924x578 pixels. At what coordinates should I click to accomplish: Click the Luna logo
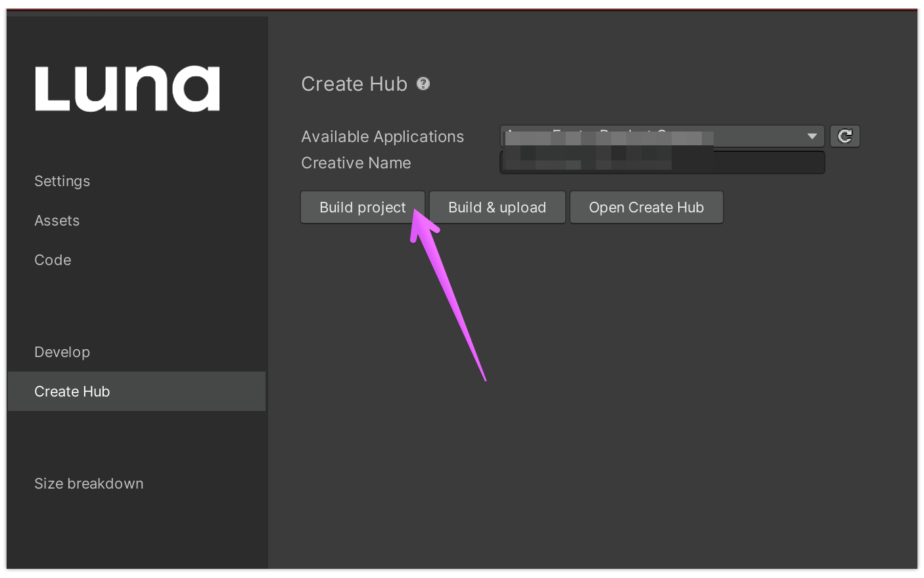(x=127, y=88)
